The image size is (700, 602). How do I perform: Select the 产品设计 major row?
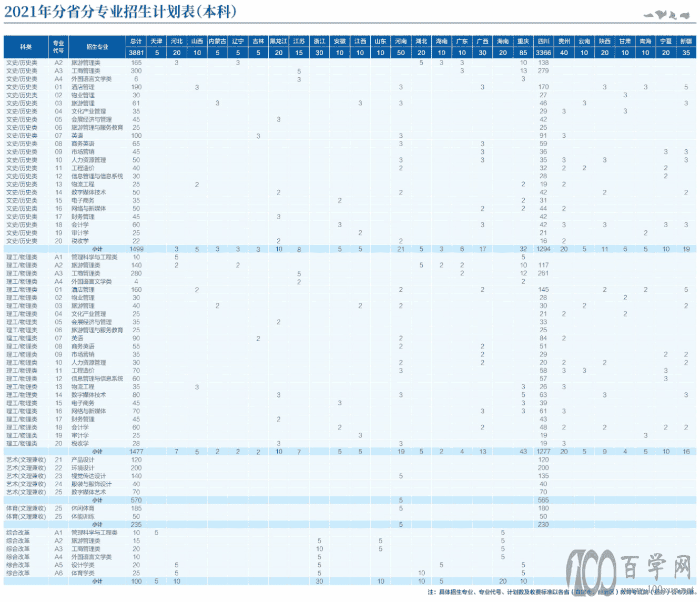tap(350, 460)
